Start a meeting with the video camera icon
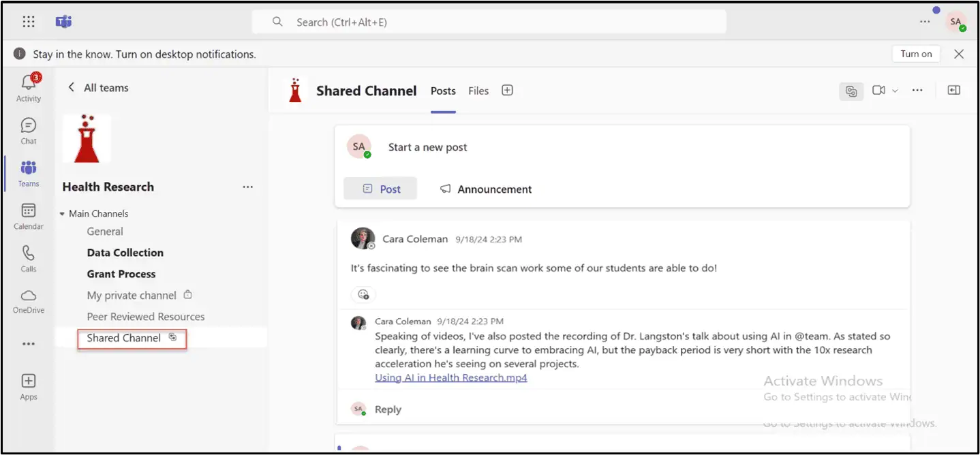The height and width of the screenshot is (455, 980). tap(879, 90)
